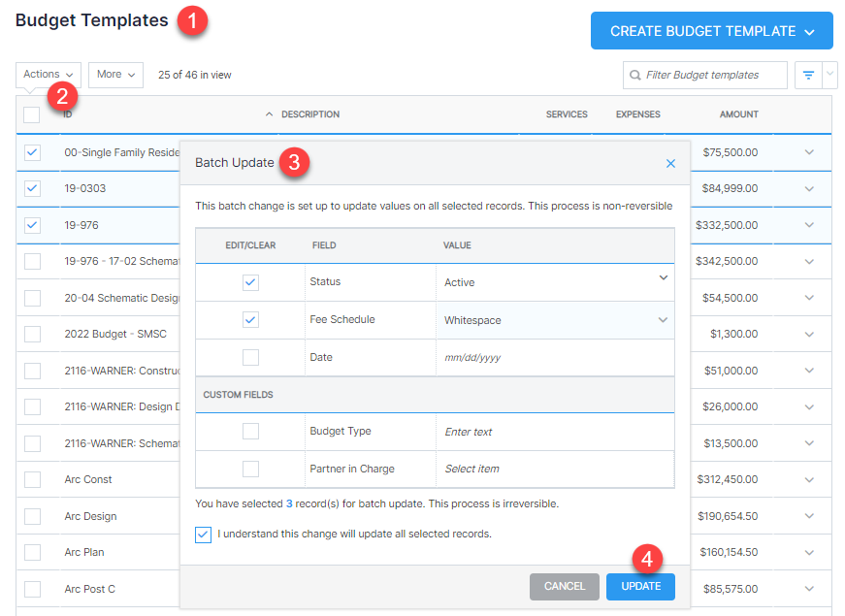Sort by the Description column arrow
Screen dimensions: 845x616
pos(269,114)
